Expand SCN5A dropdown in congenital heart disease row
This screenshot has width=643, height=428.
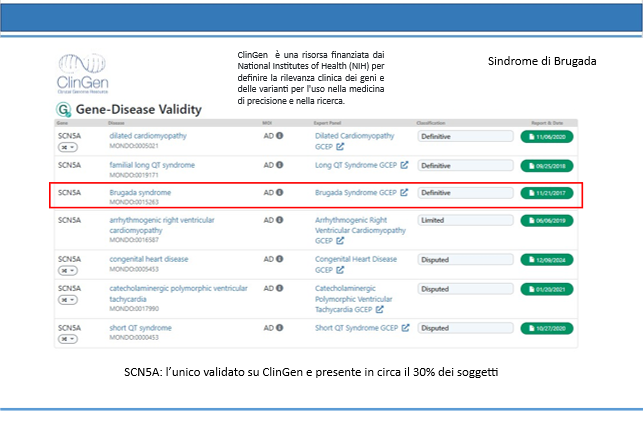[68, 271]
